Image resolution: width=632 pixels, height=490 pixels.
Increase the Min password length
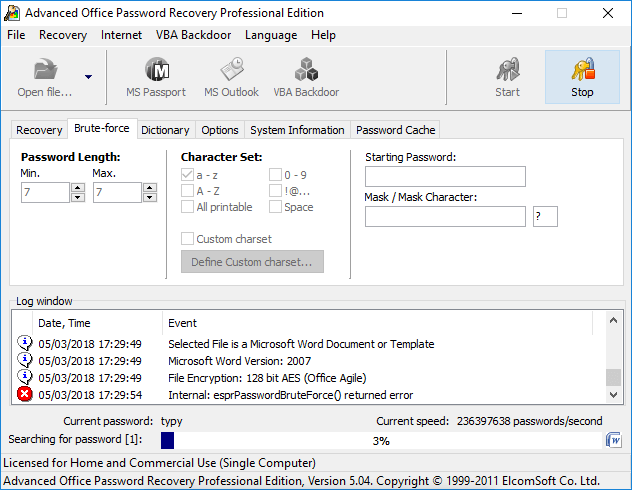78,187
